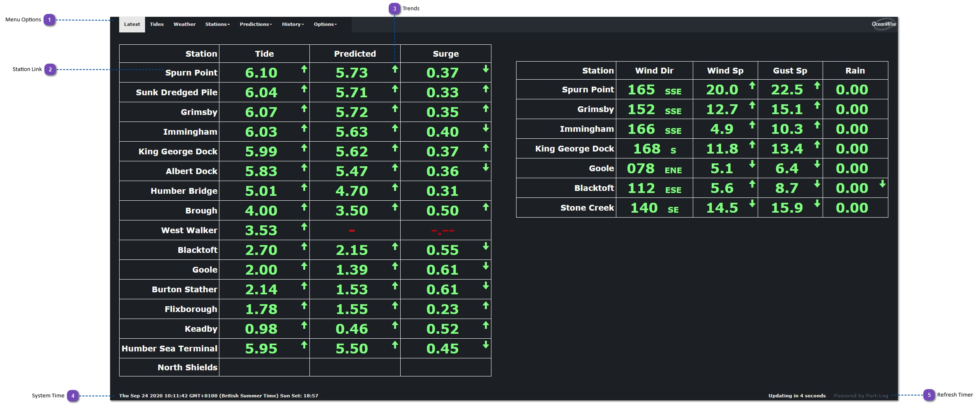
Task: Click the numbered badge 3 for Trends
Action: [x=394, y=9]
